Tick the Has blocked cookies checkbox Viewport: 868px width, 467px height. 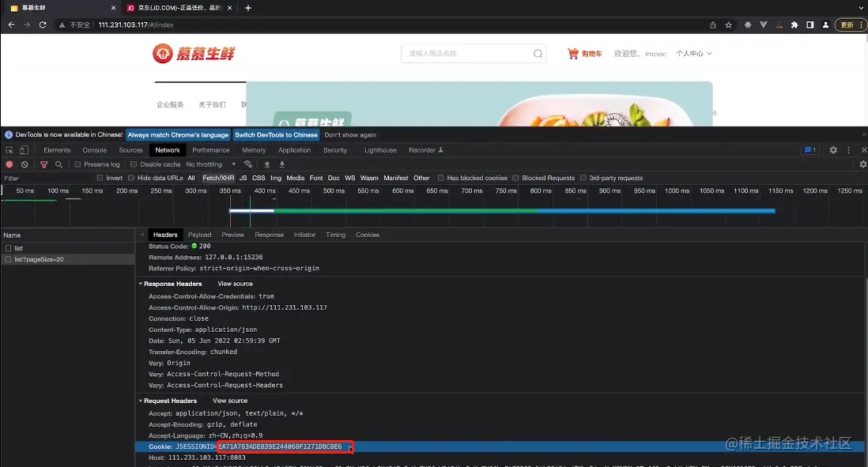(x=440, y=178)
